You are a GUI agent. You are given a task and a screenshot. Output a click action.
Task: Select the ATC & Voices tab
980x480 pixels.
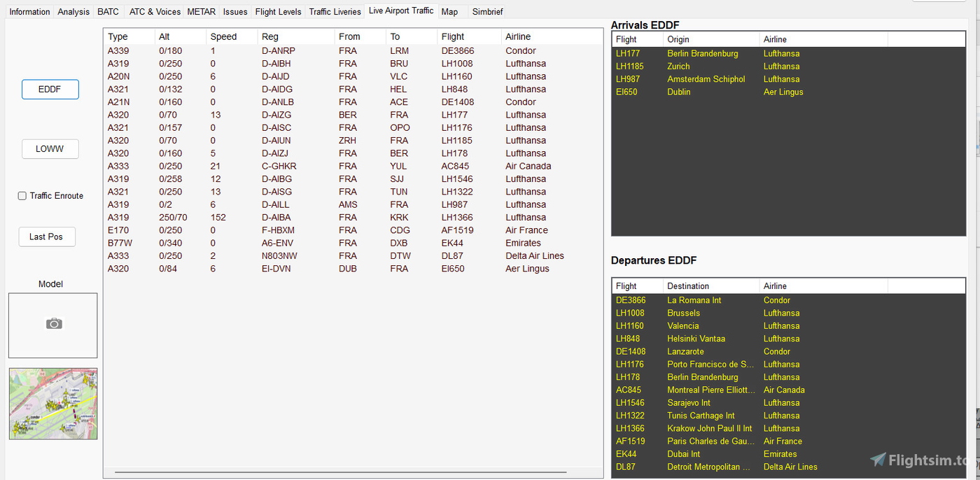coord(155,11)
